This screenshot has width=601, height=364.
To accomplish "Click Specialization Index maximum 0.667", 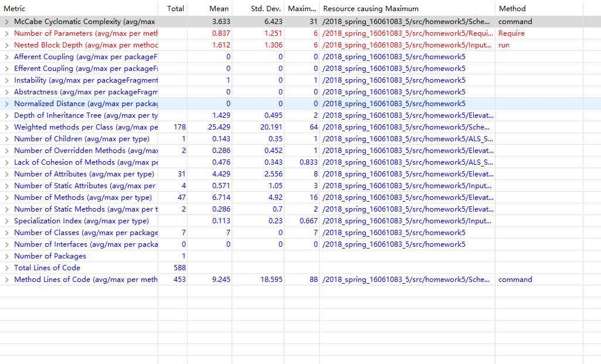I will pos(308,221).
